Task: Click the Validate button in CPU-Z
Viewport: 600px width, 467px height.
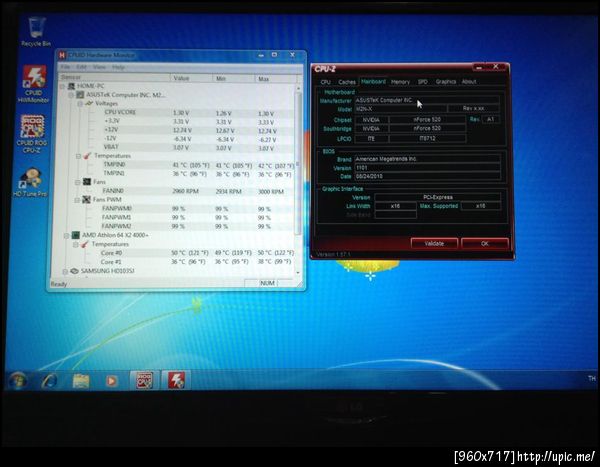Action: tap(434, 243)
